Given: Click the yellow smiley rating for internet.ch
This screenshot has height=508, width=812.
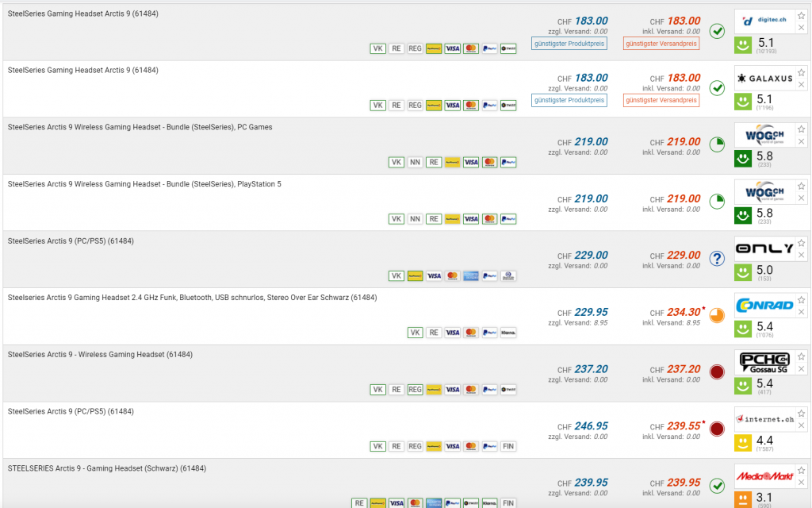Looking at the screenshot, I should (742, 443).
